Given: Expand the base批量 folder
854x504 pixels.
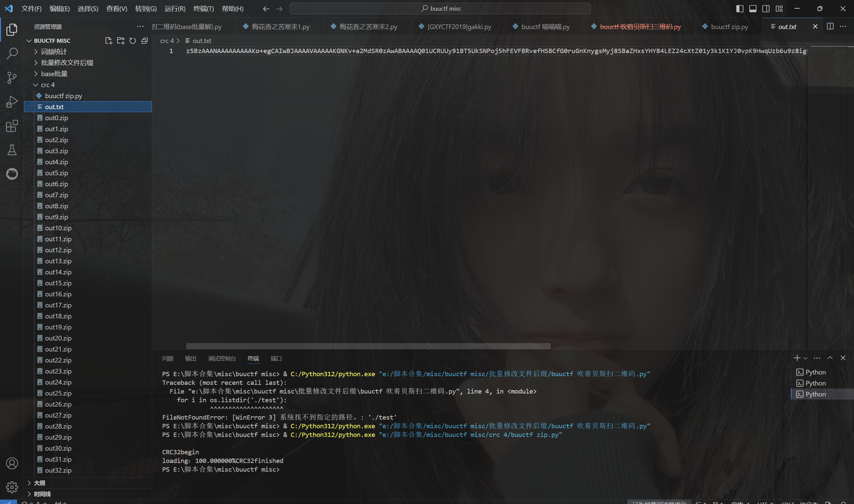Looking at the screenshot, I should coord(88,74).
